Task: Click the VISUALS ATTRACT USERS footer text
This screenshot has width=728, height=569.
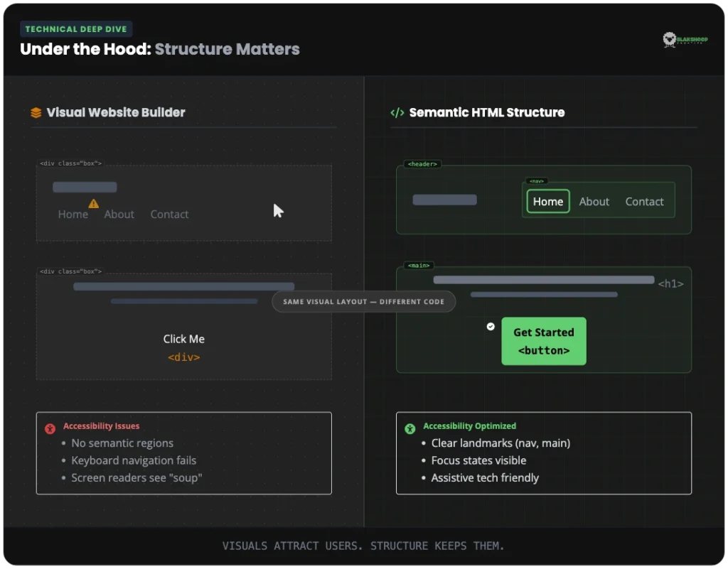Action: click(x=363, y=546)
